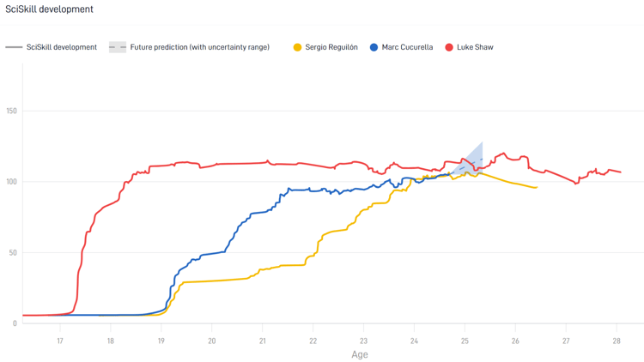Toggle the Marc Cucurella series label
The width and height of the screenshot is (644, 362).
point(407,47)
